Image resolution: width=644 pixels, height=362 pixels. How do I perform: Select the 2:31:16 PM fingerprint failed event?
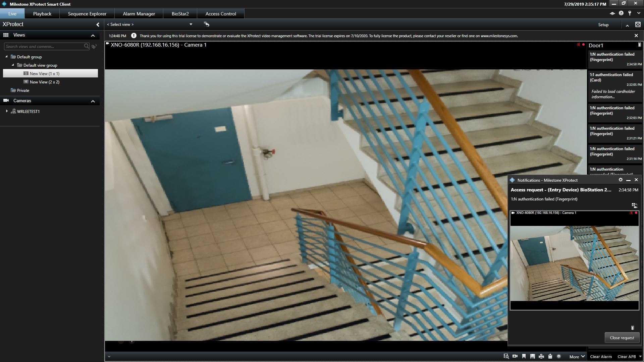pyautogui.click(x=615, y=154)
